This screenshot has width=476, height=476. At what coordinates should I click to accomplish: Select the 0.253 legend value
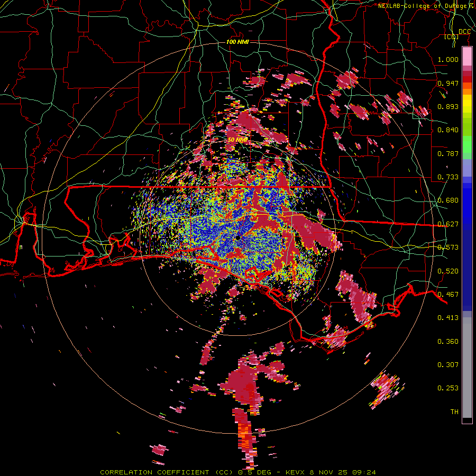tap(448, 388)
